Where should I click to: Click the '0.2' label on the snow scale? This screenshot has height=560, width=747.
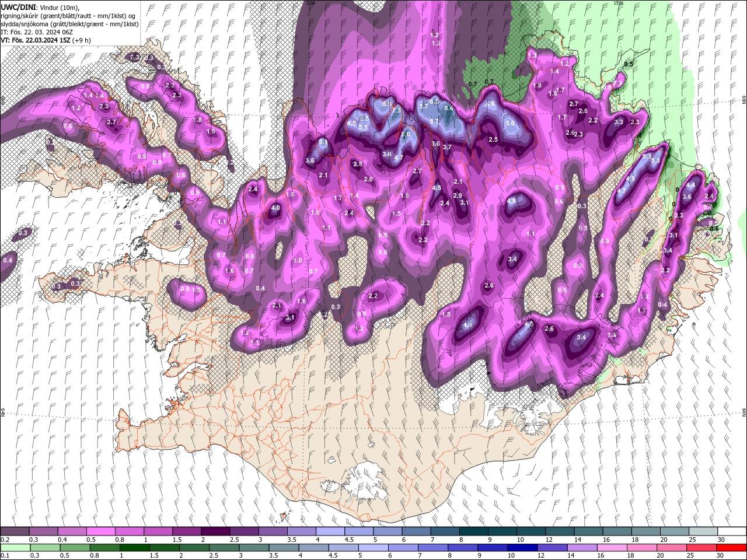pos(5,540)
